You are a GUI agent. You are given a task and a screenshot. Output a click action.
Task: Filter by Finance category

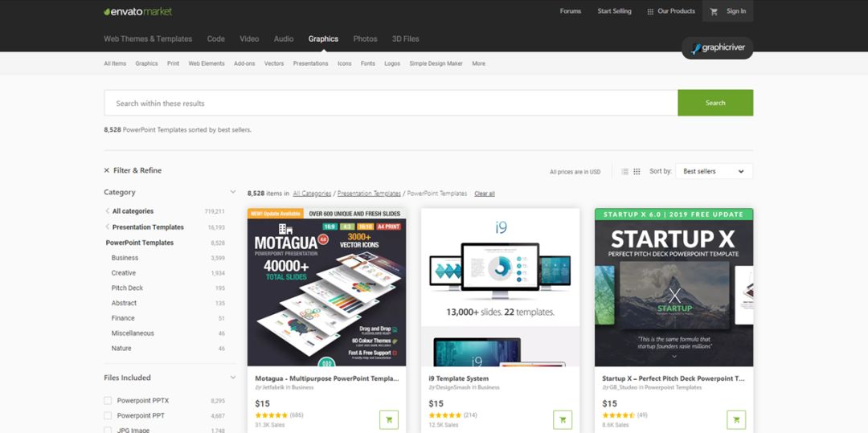(x=123, y=318)
